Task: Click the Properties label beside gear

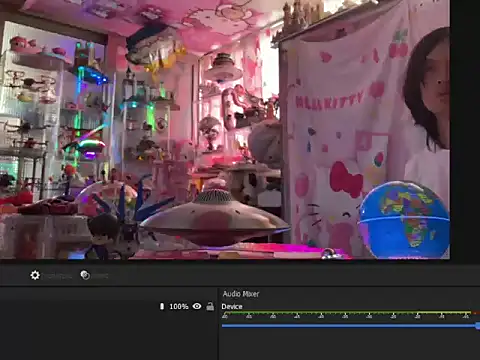Action: [58, 276]
